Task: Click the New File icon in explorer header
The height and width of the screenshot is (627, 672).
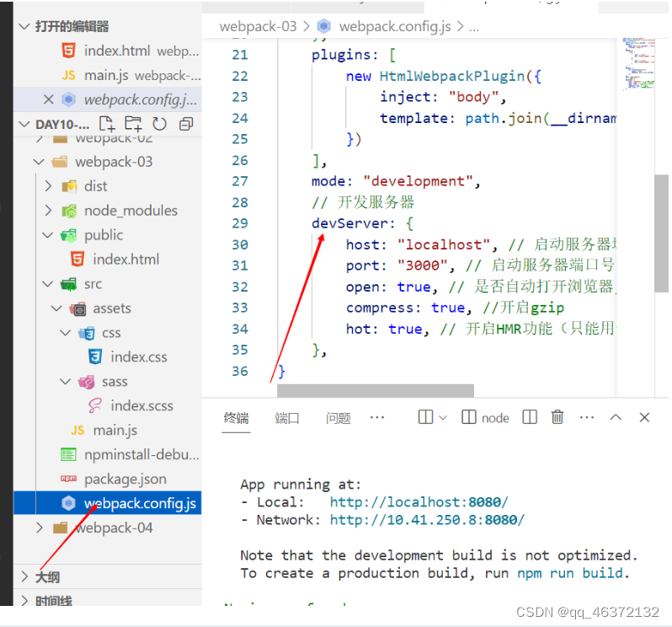Action: [x=107, y=124]
